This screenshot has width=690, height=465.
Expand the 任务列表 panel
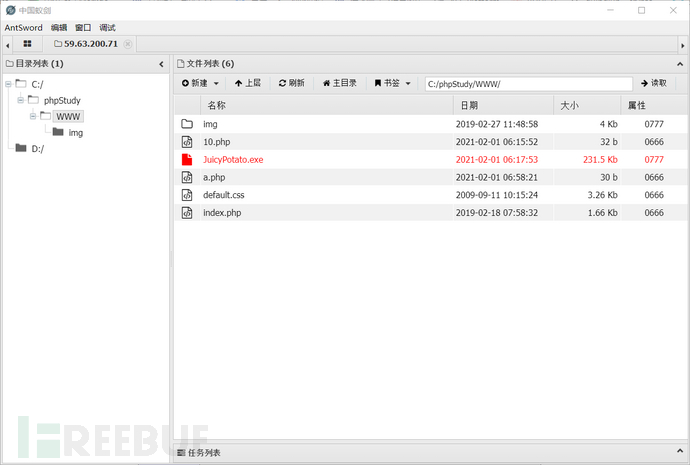pos(680,451)
